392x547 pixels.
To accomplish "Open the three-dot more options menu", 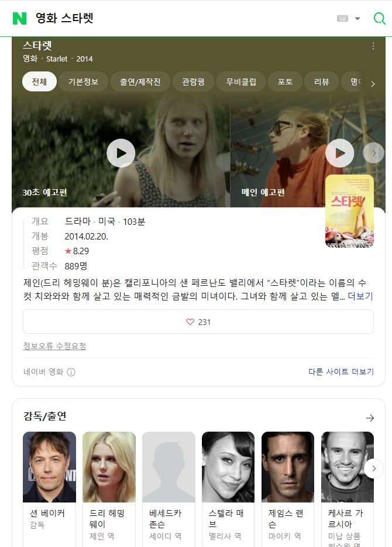I will 373,46.
